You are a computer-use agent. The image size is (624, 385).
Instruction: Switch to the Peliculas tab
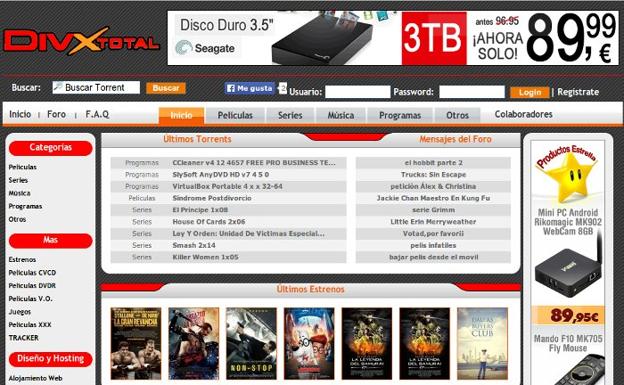click(235, 115)
